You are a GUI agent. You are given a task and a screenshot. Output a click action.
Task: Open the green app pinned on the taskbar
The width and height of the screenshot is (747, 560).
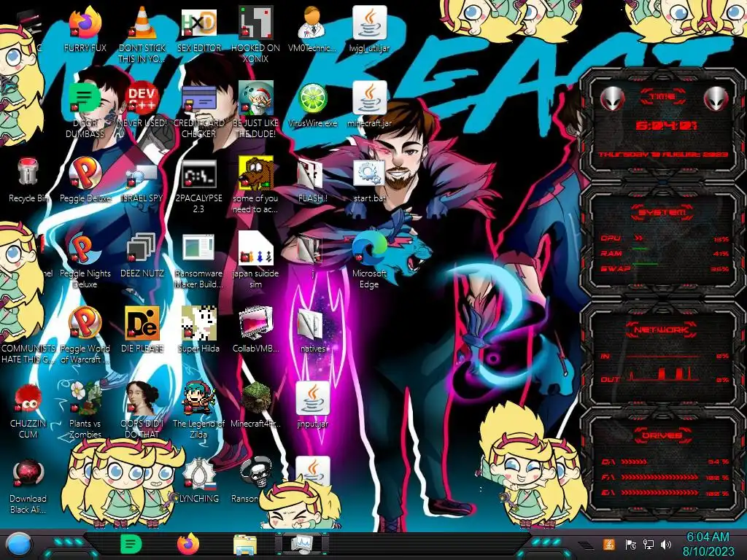(131, 544)
